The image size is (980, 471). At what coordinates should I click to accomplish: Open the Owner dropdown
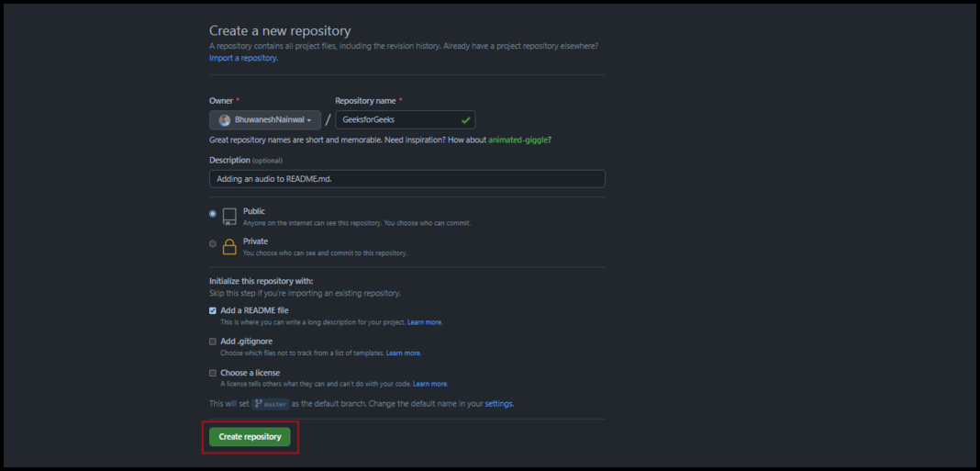(x=265, y=120)
